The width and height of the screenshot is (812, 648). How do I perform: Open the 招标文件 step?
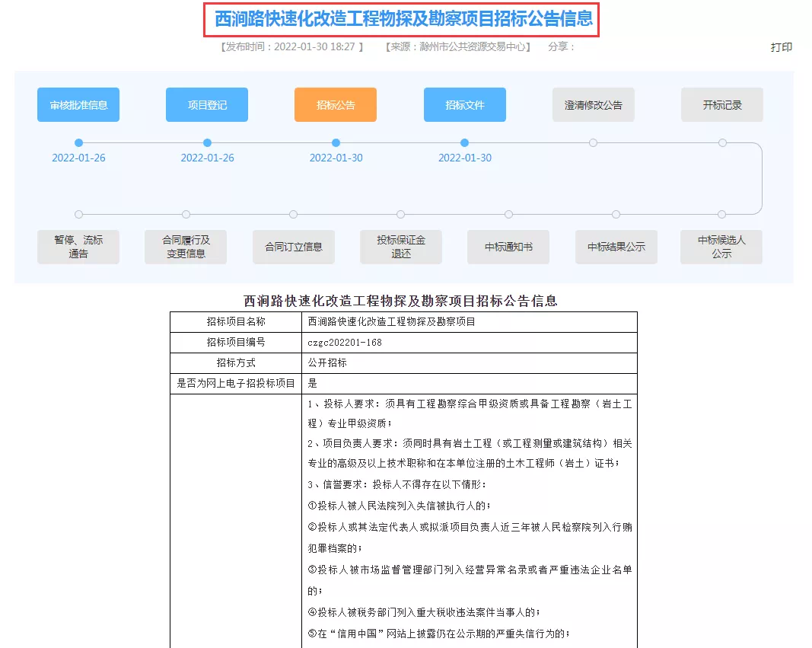coord(464,105)
